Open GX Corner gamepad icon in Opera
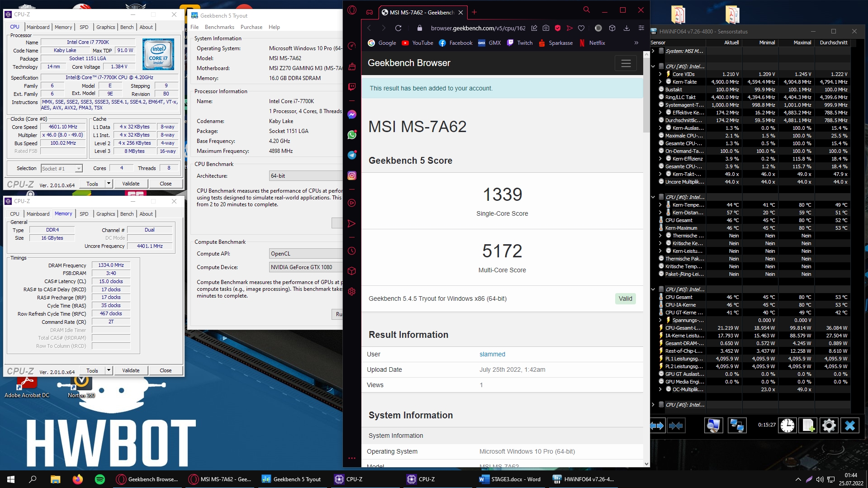868x488 pixels. pos(370,12)
